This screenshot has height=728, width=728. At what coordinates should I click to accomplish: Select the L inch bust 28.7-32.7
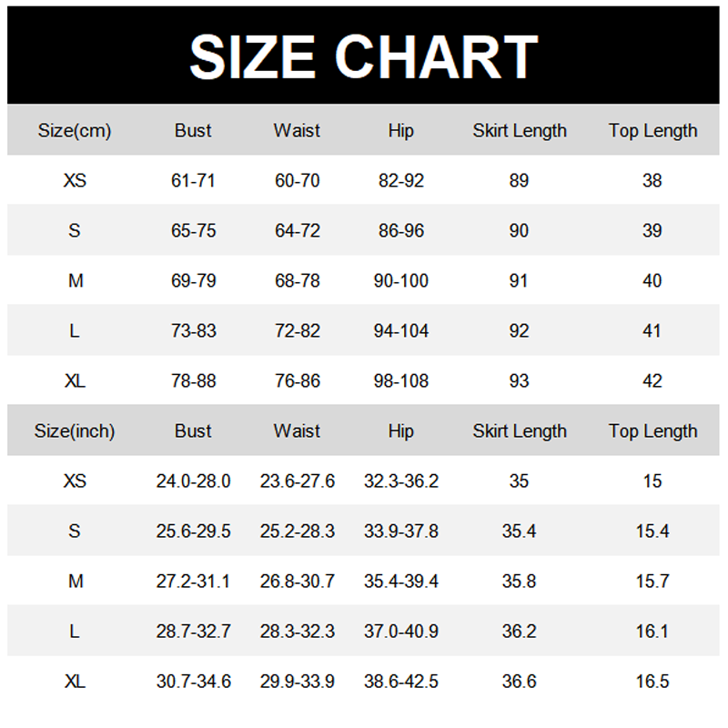click(193, 632)
